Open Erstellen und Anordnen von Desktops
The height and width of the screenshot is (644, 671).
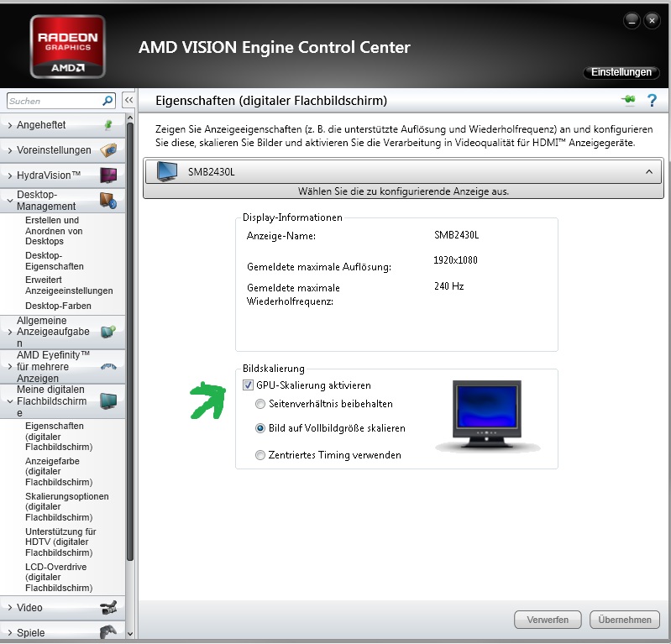point(54,231)
